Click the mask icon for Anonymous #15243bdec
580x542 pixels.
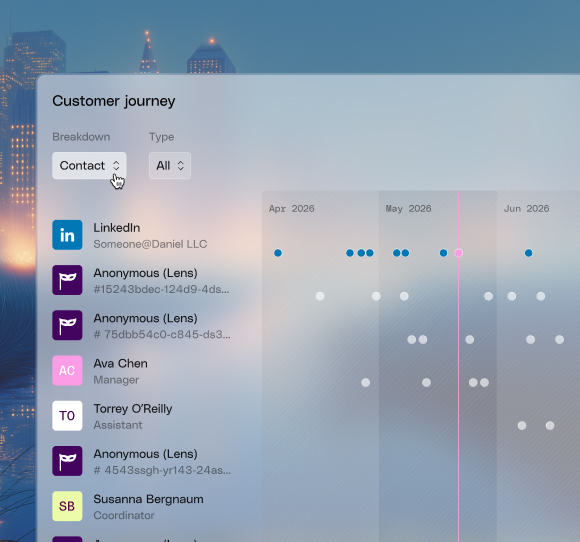coord(67,280)
